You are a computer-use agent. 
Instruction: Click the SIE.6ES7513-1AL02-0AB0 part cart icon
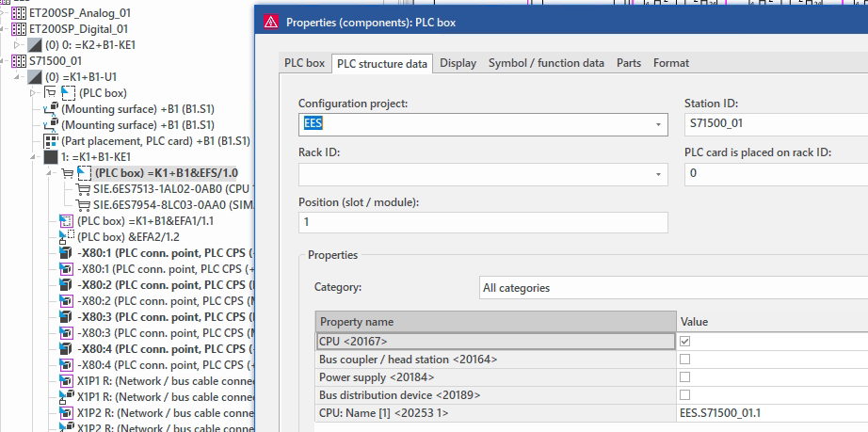click(x=83, y=189)
